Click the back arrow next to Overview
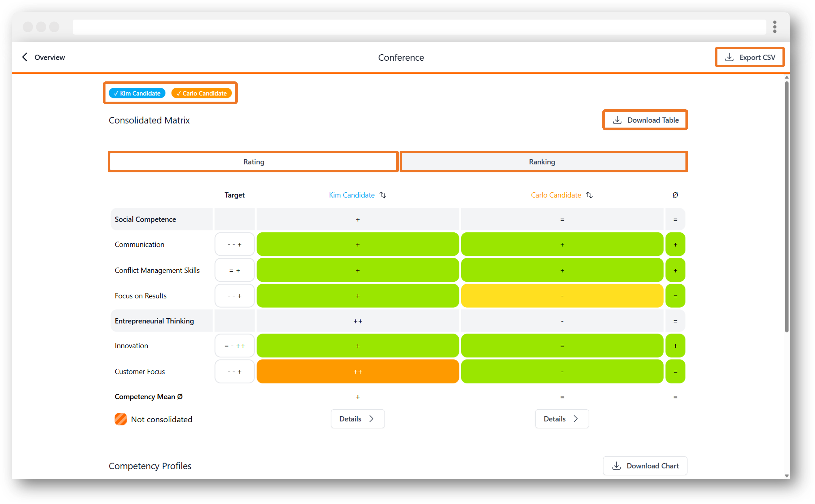The height and width of the screenshot is (504, 815). (x=25, y=57)
